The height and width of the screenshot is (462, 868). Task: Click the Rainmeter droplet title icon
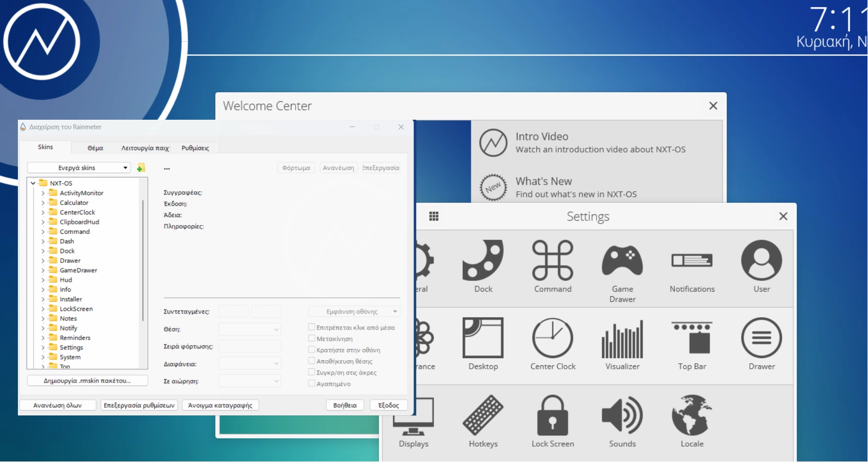[x=23, y=127]
